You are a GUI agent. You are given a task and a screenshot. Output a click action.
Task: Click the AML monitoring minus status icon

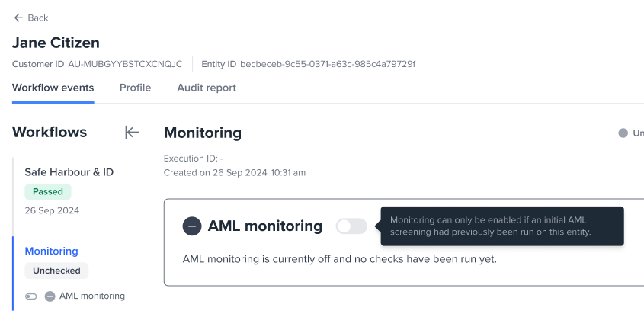192,226
